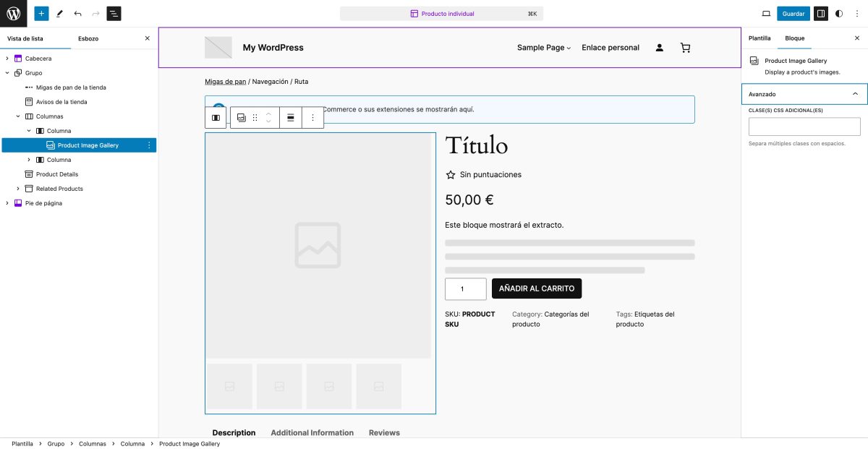The width and height of the screenshot is (868, 449).
Task: Click the Undo arrow icon
Action: pyautogui.click(x=77, y=13)
